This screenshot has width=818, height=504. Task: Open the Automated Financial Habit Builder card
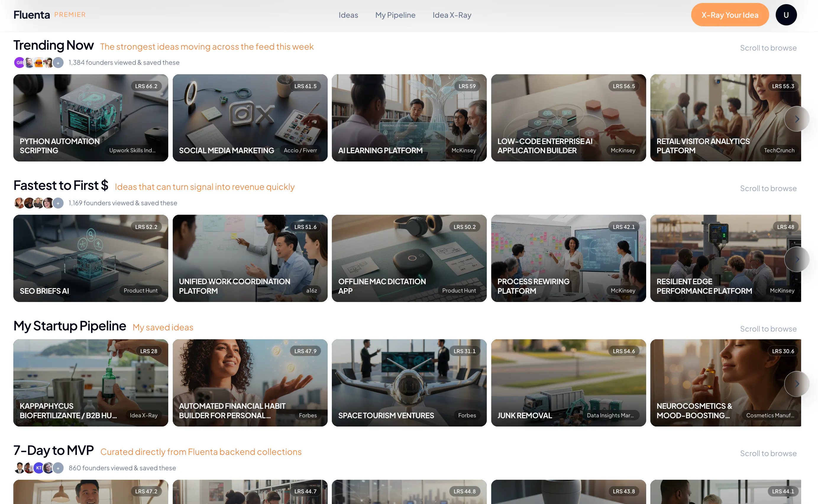click(x=250, y=383)
